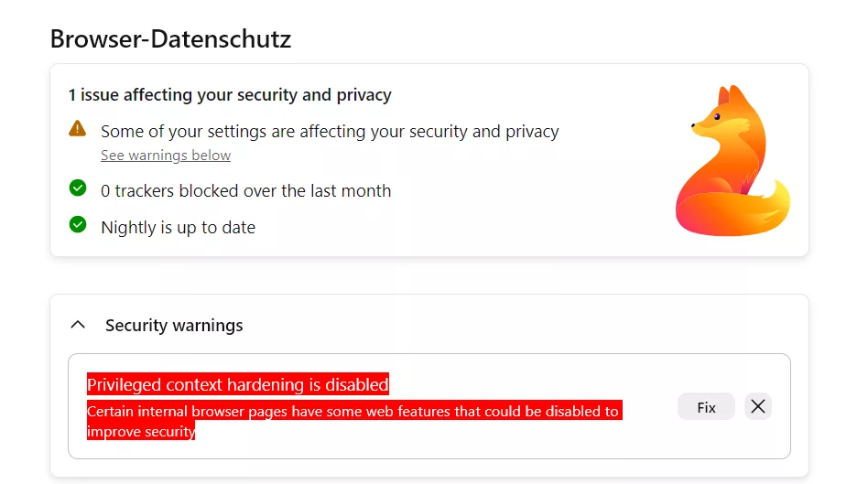Select the Privileged context hardening is disabled title
This screenshot has height=484, width=868.
pos(238,384)
